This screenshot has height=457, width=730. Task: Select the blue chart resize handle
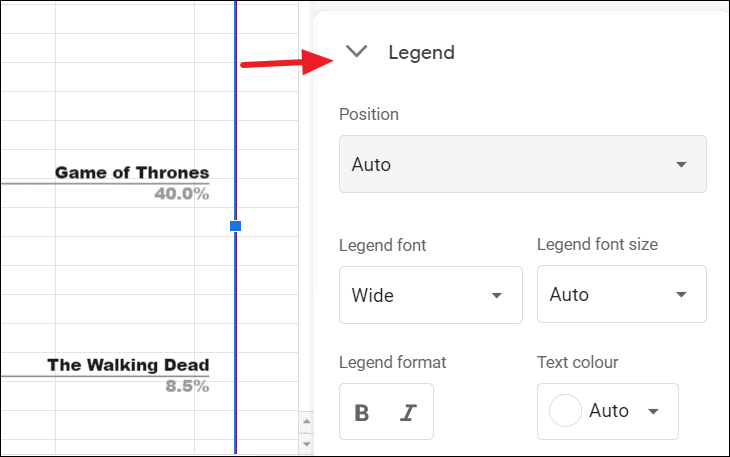(x=236, y=226)
